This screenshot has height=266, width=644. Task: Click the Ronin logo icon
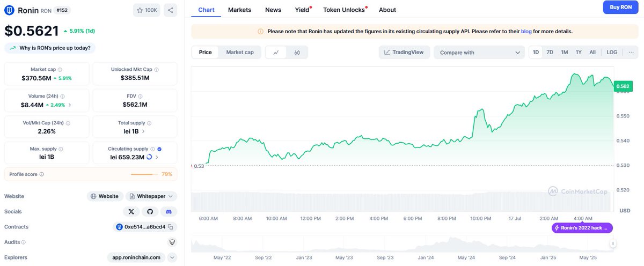(x=10, y=10)
